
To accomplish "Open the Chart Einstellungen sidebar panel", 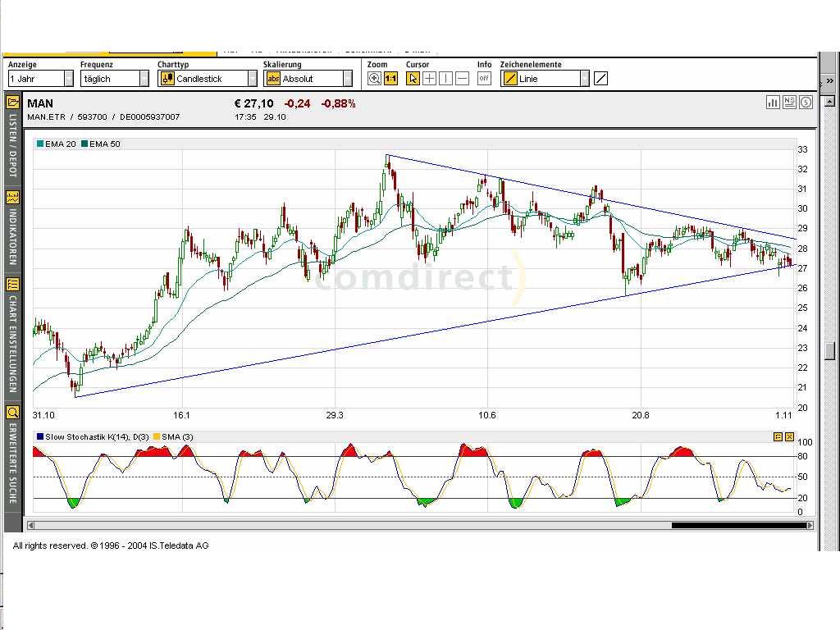I will coord(12,336).
